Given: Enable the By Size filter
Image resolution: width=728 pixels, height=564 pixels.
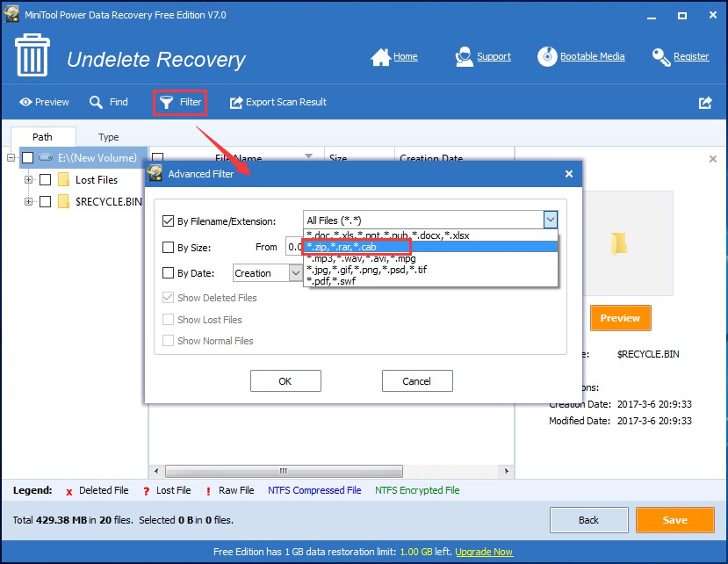Looking at the screenshot, I should 169,247.
